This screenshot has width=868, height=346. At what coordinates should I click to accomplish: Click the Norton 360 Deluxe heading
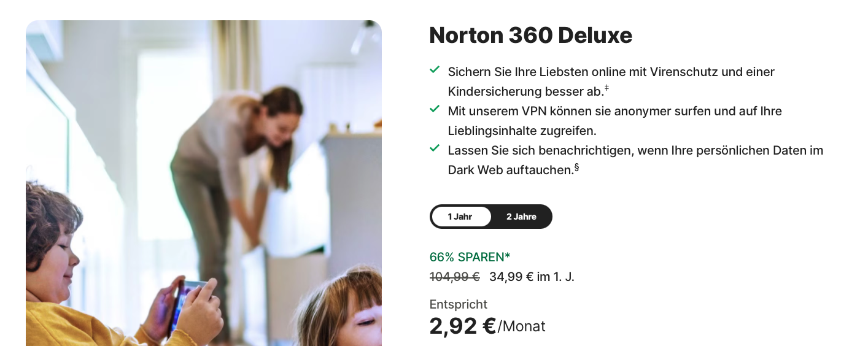point(530,36)
